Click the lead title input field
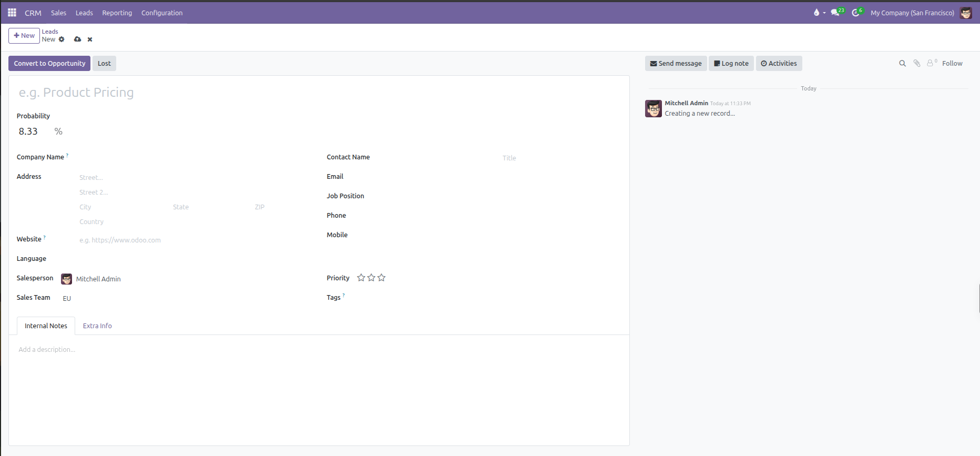The height and width of the screenshot is (456, 980). (x=319, y=93)
